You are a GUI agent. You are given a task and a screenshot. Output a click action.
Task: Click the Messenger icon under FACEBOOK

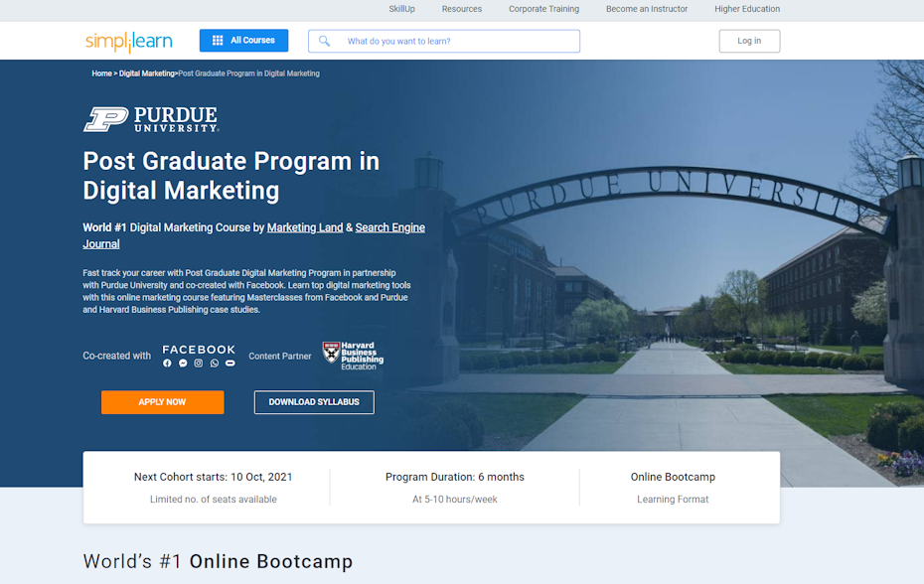pyautogui.click(x=183, y=364)
